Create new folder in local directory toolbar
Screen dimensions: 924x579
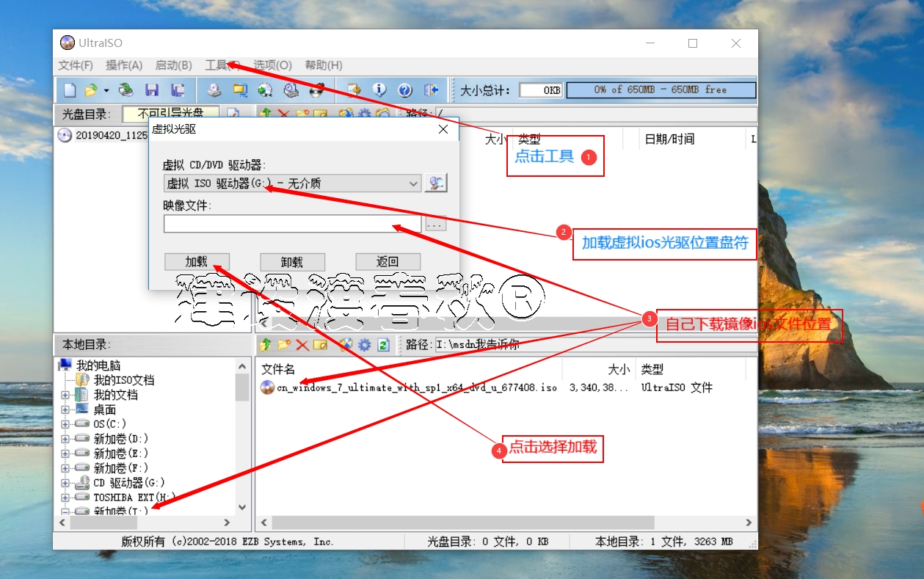283,344
